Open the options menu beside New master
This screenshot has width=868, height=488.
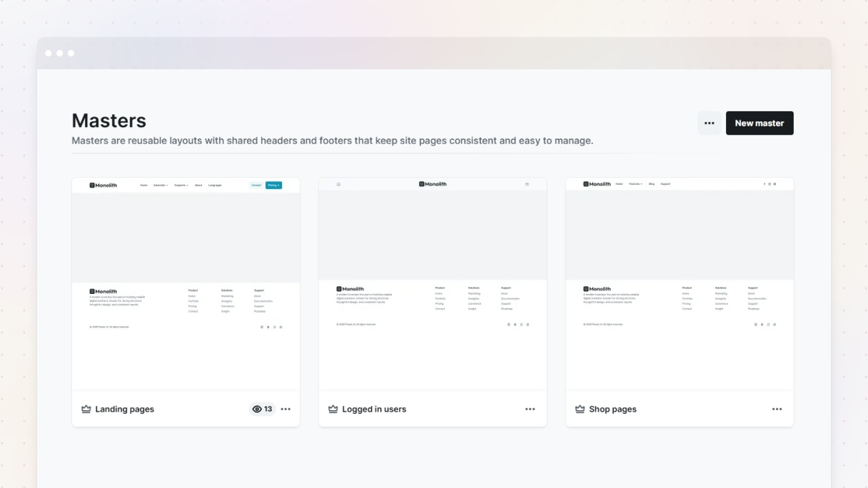coord(710,123)
